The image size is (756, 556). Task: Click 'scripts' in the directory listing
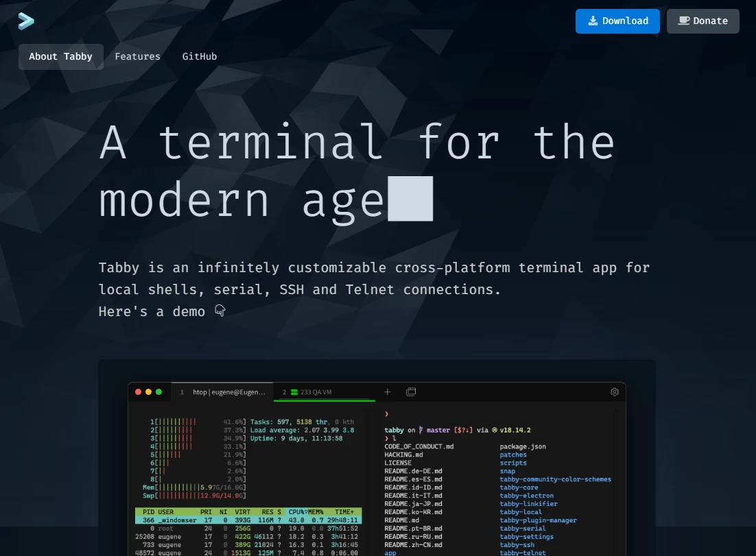(x=513, y=463)
